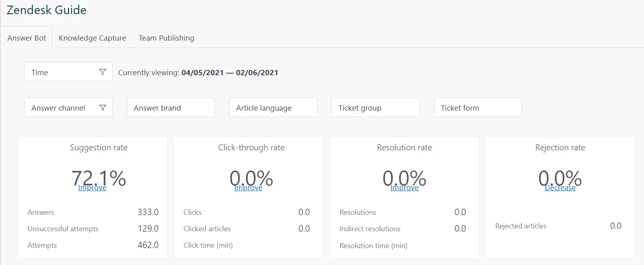Image resolution: width=644 pixels, height=265 pixels.
Task: Click the Zendesk Guide title
Action: coord(47,10)
